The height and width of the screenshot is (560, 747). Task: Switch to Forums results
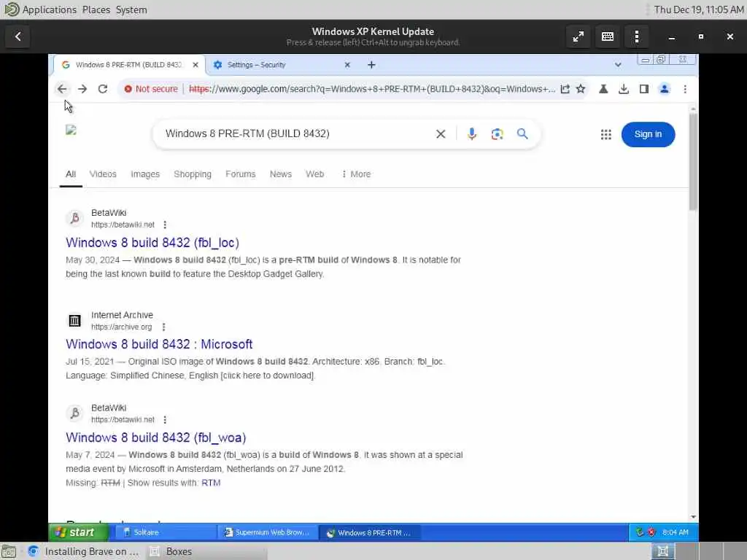[x=241, y=174]
